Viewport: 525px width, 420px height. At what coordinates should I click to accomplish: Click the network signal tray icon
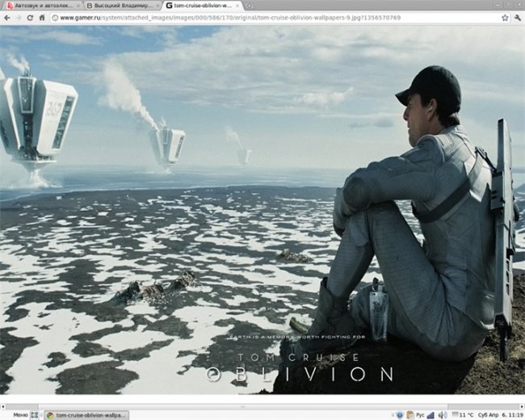(431, 414)
